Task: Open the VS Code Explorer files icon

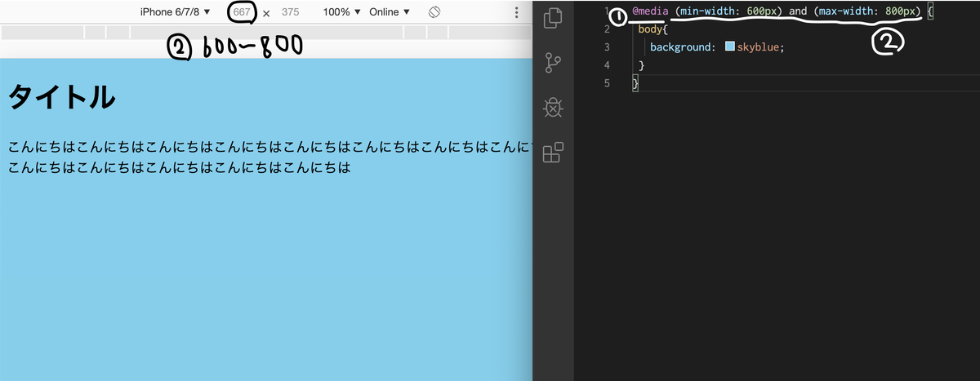Action: 554,17
